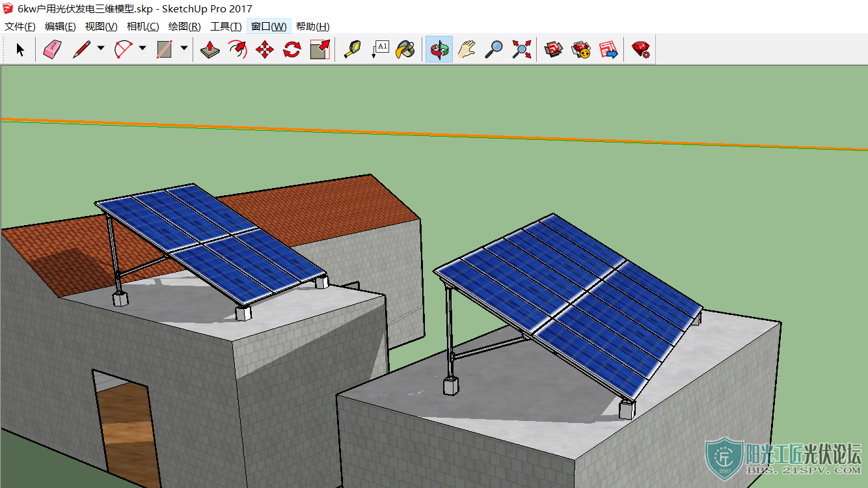Expand the Arc tool dropdown arrow
The image size is (868, 488).
pos(142,48)
